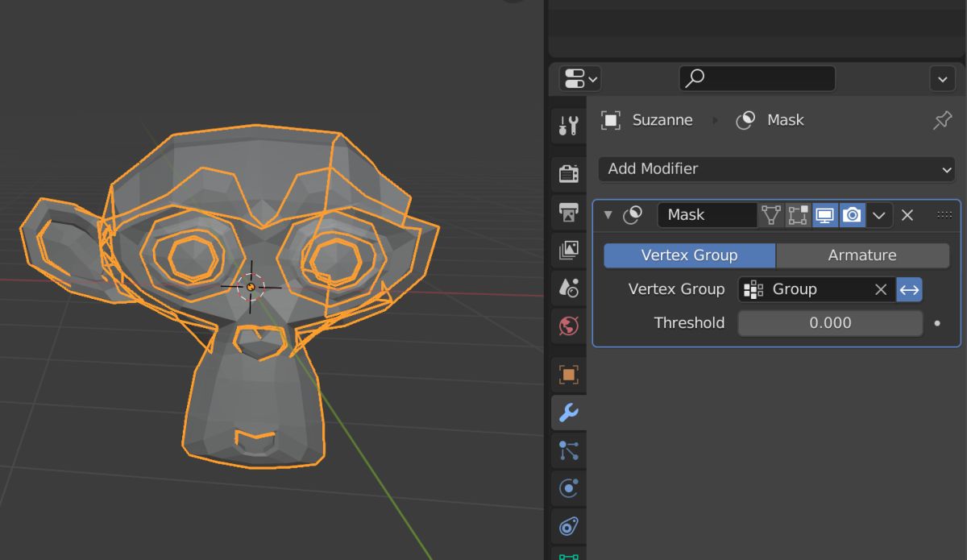Toggle Mask modifier edit mode display
967x560 pixels.
tap(798, 215)
